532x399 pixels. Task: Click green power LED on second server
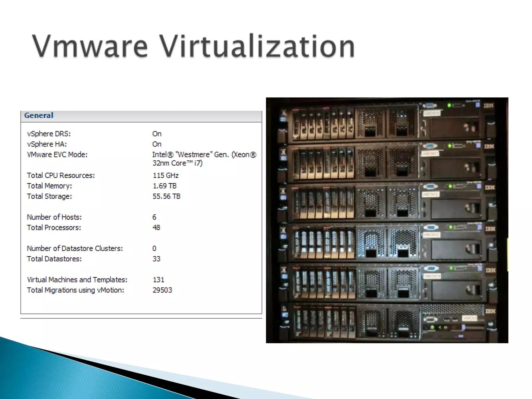pyautogui.click(x=450, y=146)
